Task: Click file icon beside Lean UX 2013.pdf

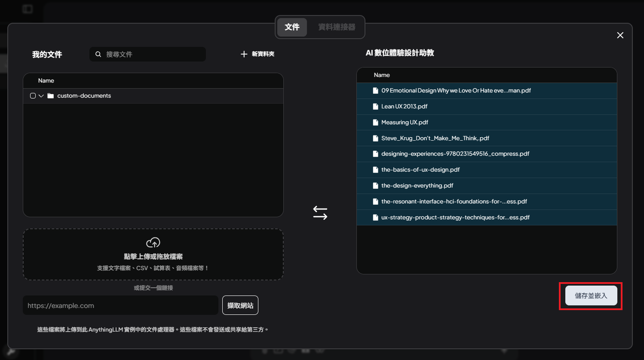Action: [375, 107]
